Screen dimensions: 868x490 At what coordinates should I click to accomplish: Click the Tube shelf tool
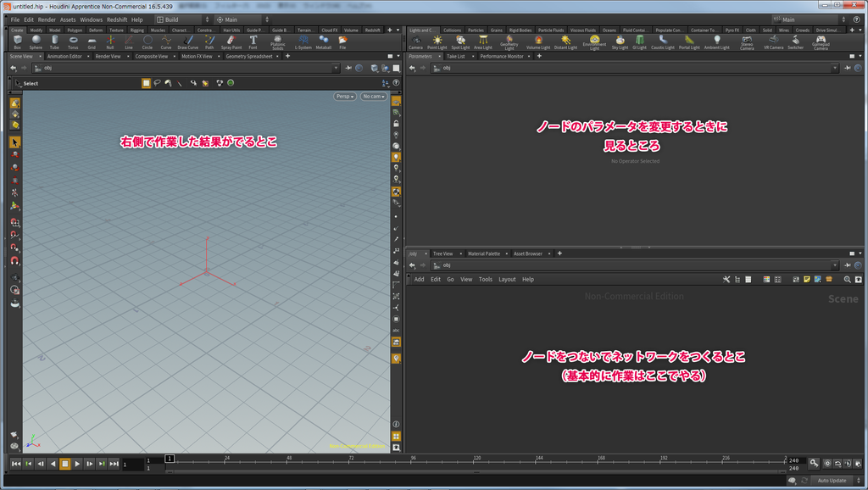[54, 42]
